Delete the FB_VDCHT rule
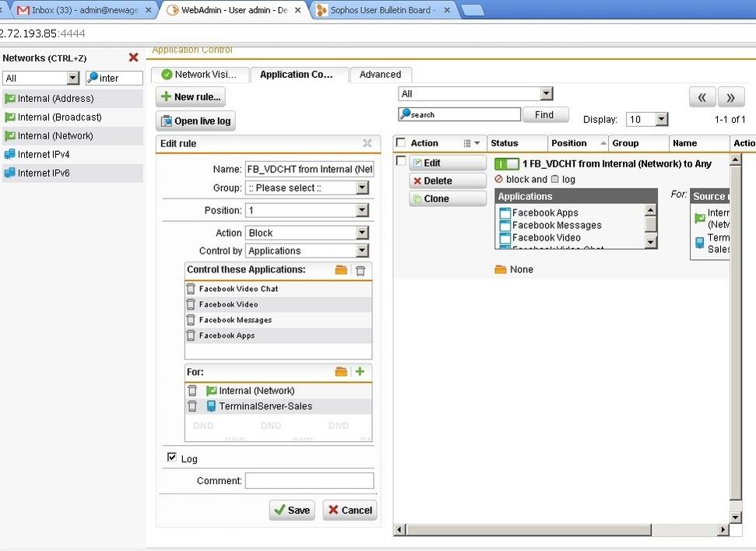The image size is (756, 551). tap(448, 181)
